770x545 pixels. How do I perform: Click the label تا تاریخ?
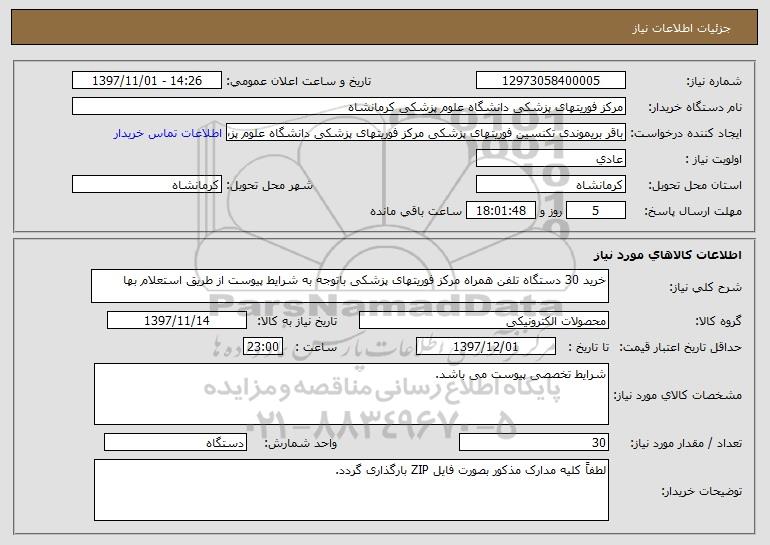pyautogui.click(x=589, y=347)
